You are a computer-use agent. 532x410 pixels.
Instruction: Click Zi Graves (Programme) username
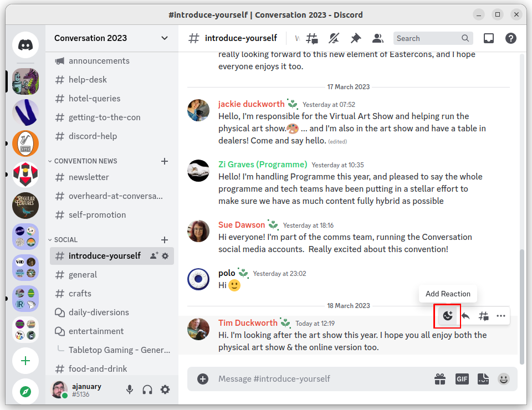click(x=263, y=164)
